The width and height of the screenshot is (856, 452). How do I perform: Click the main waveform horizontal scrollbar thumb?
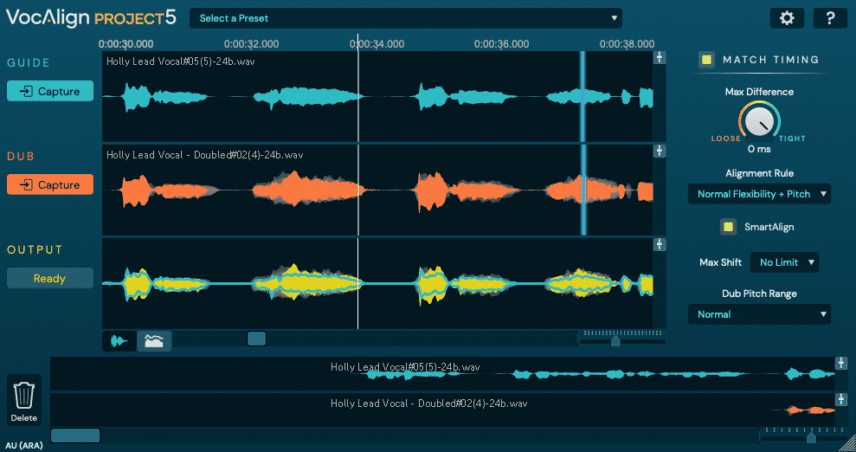[257, 338]
